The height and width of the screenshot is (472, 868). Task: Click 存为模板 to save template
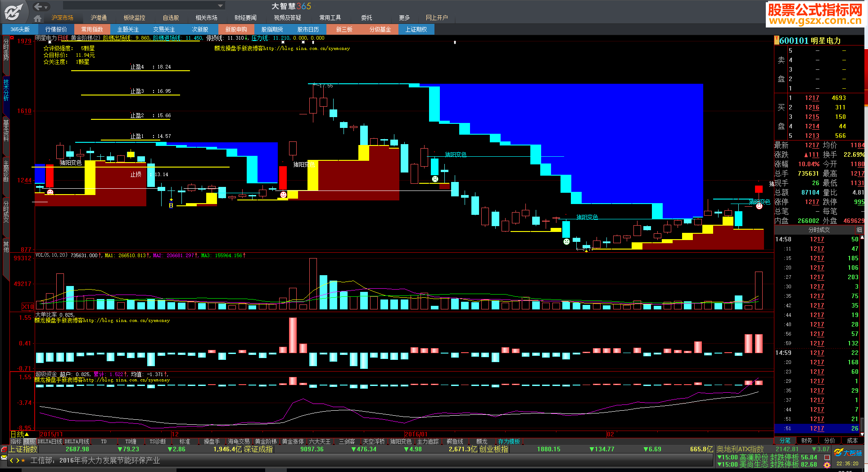(509, 441)
